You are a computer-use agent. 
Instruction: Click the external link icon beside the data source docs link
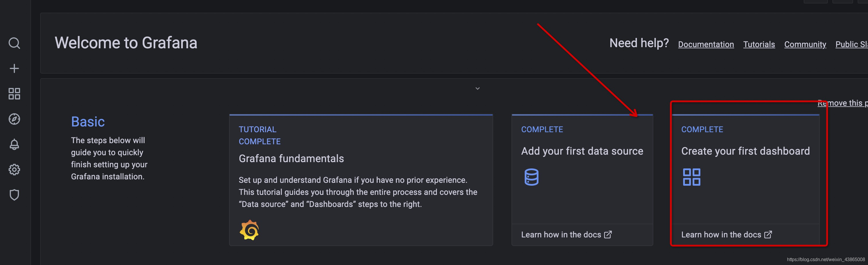(x=608, y=235)
